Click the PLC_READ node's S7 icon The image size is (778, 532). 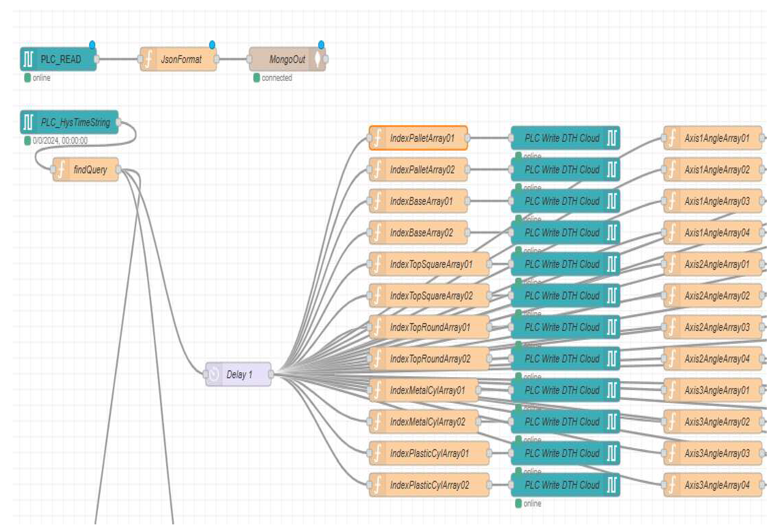(28, 60)
